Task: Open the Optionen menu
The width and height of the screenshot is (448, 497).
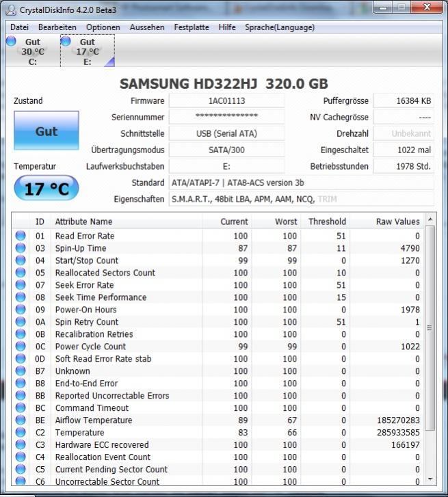Action: tap(103, 27)
